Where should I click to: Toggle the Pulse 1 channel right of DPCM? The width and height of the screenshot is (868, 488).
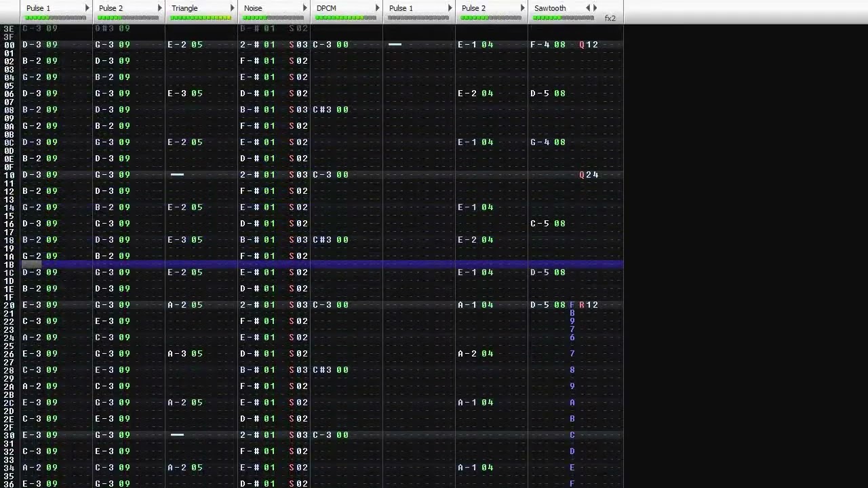(x=401, y=8)
